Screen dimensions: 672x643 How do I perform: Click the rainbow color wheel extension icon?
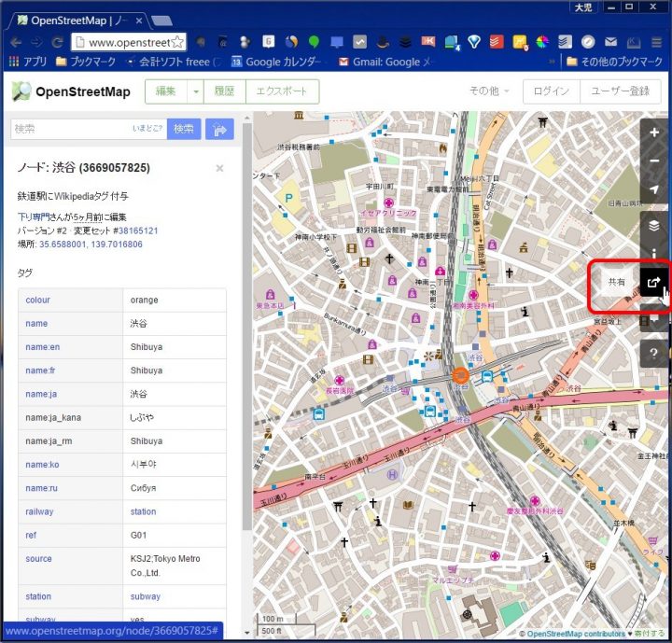click(x=542, y=42)
